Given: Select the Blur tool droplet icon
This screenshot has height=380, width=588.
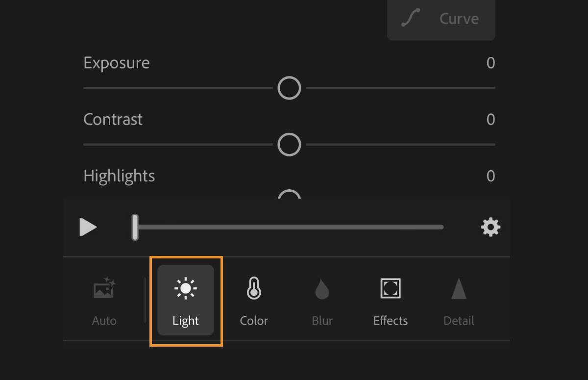Looking at the screenshot, I should 322,288.
